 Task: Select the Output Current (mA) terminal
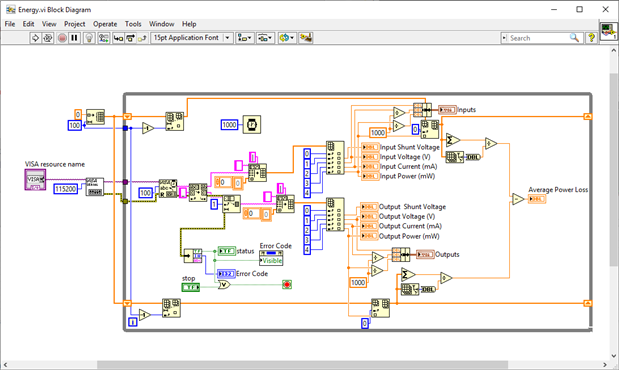coord(369,226)
